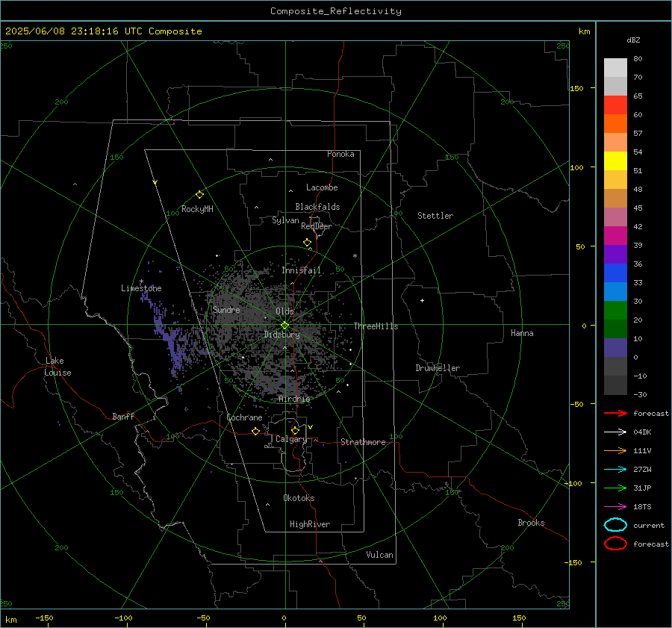Select the yellow diamond marker below Cochrane
Image resolution: width=672 pixels, height=628 pixels.
click(256, 431)
